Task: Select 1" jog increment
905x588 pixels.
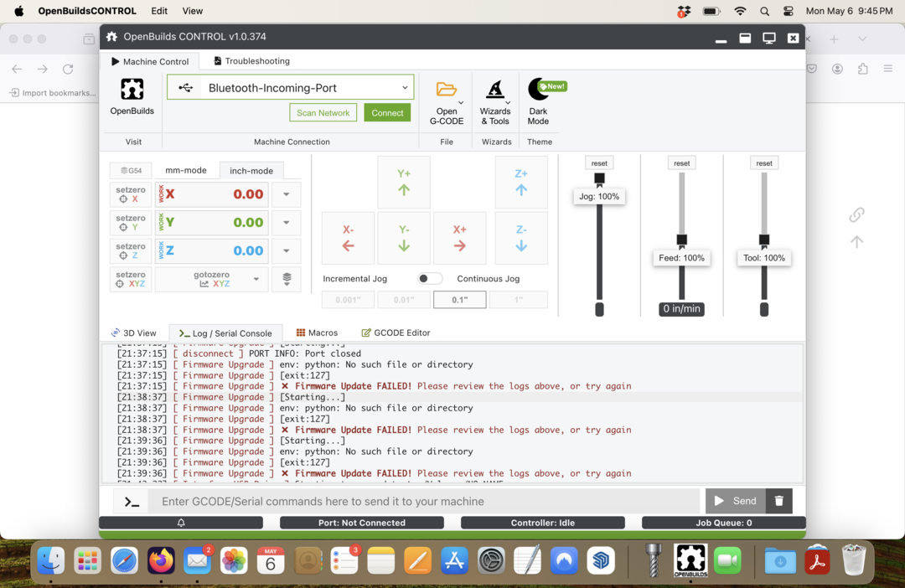Action: tap(519, 300)
